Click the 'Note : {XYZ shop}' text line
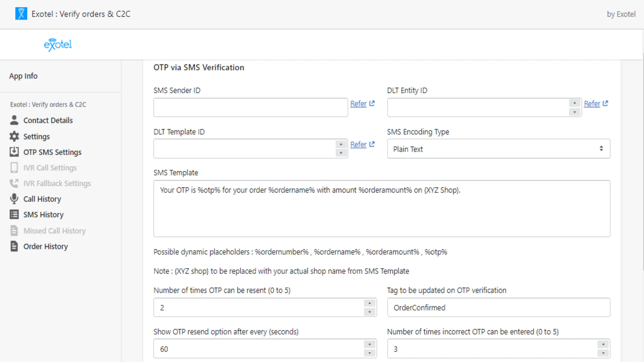The image size is (644, 362). [281, 271]
